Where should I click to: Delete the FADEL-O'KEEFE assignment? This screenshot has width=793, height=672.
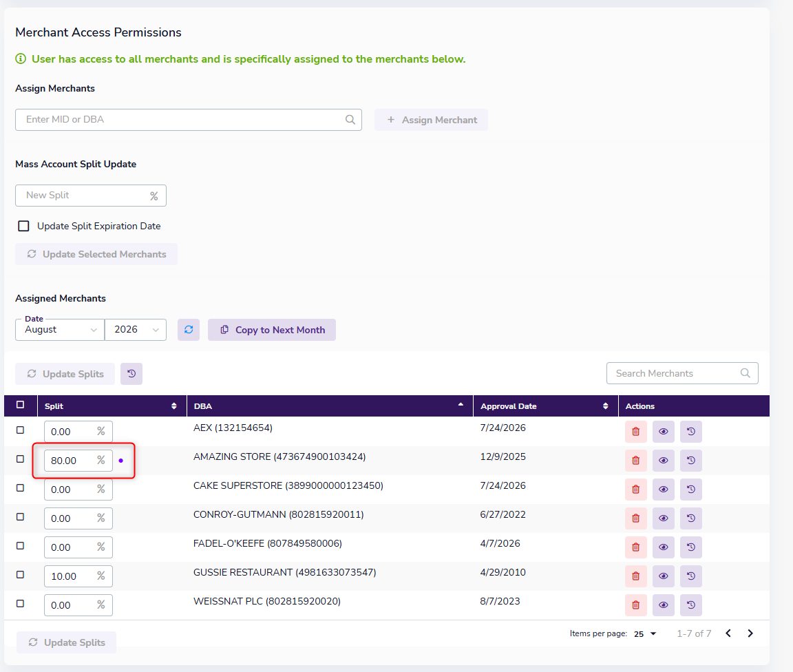click(636, 547)
